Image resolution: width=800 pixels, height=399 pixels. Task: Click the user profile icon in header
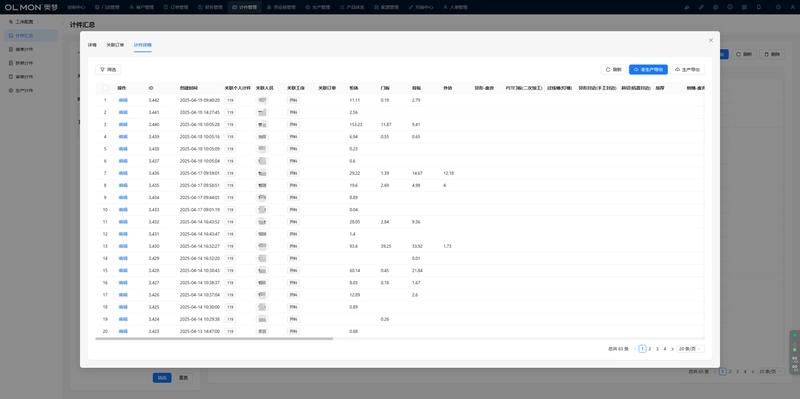click(x=792, y=7)
